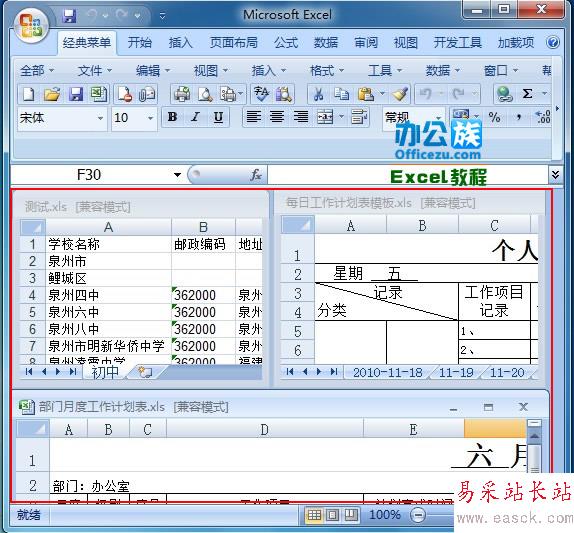Go to first sheet in 每日工作计划表模板 window
Screen dimensions: 574x533
click(290, 372)
